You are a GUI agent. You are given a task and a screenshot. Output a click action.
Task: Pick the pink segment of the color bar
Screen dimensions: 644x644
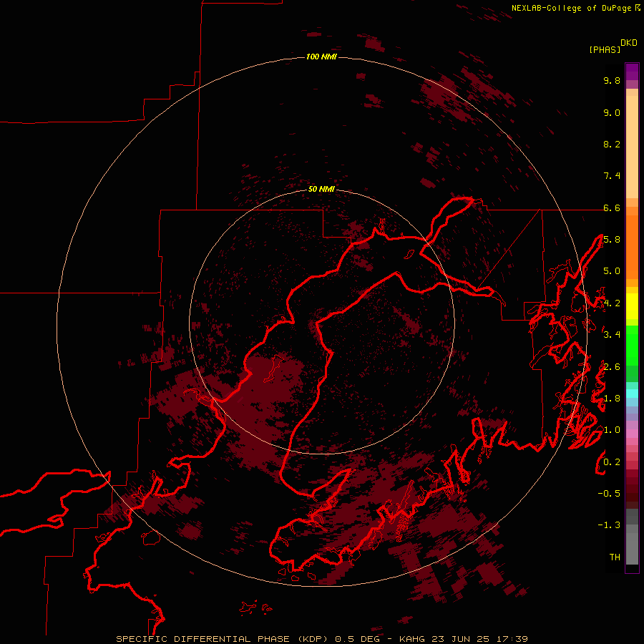pyautogui.click(x=632, y=434)
